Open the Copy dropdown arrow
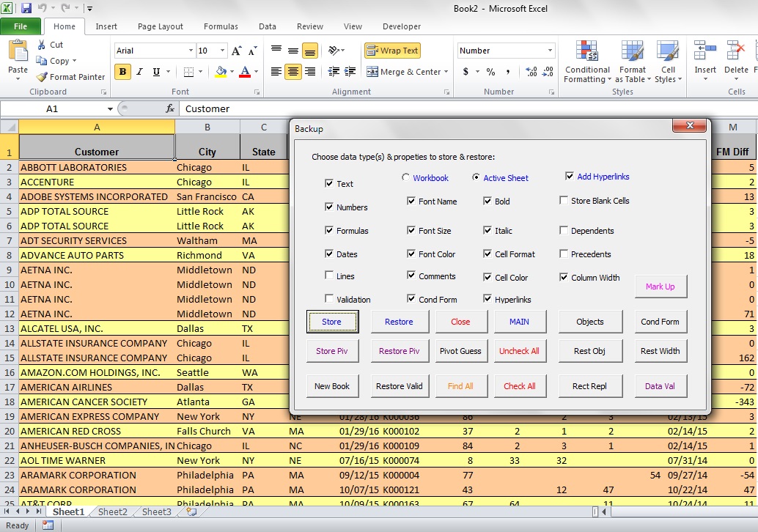The image size is (758, 532). (75, 61)
